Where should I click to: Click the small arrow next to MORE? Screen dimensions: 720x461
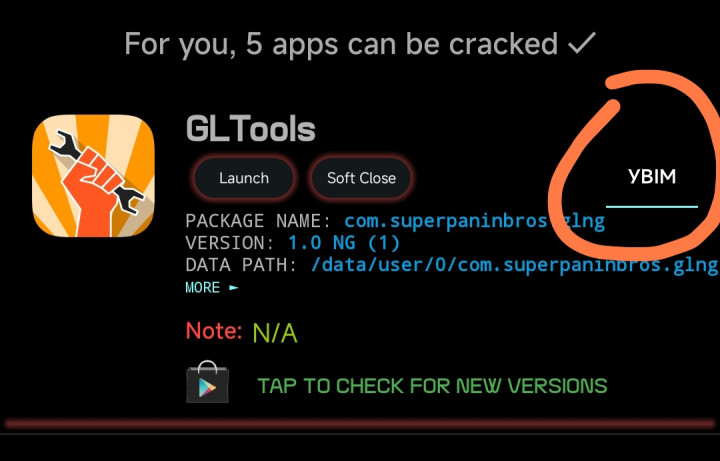(234, 288)
